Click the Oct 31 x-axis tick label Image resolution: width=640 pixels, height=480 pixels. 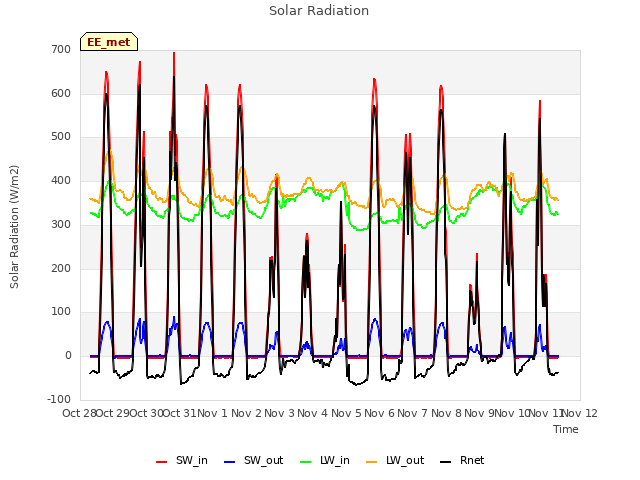[x=180, y=413]
